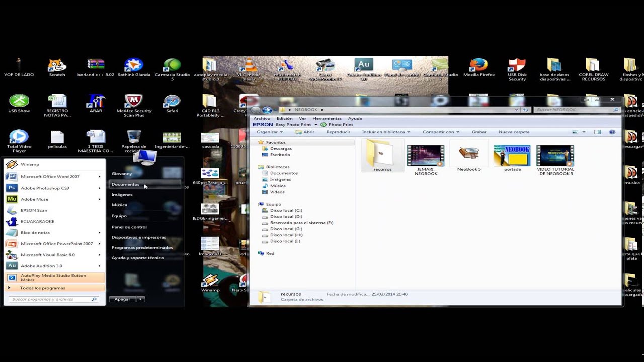Open the Compartir con dropdown
The height and width of the screenshot is (362, 644).
(x=441, y=132)
